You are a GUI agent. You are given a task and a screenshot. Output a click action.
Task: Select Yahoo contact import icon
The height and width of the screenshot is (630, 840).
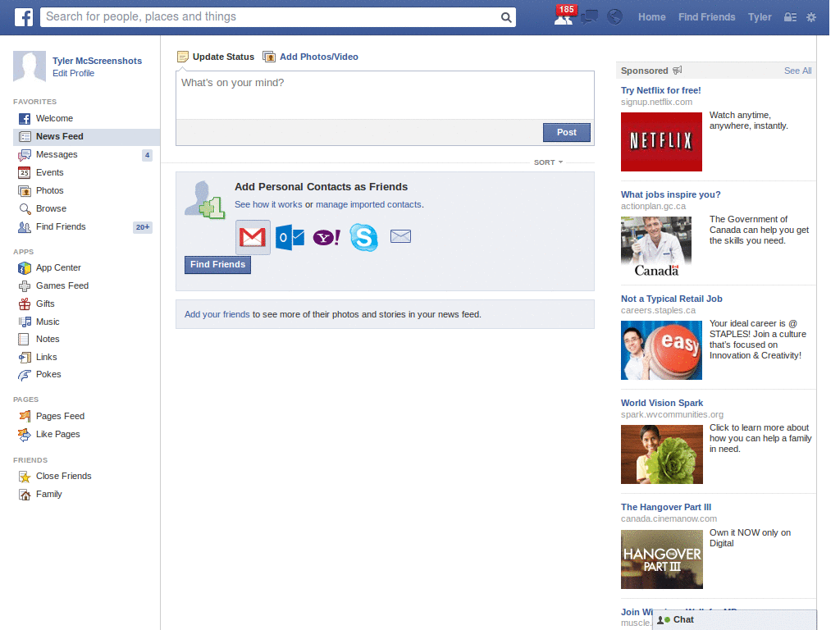(326, 237)
